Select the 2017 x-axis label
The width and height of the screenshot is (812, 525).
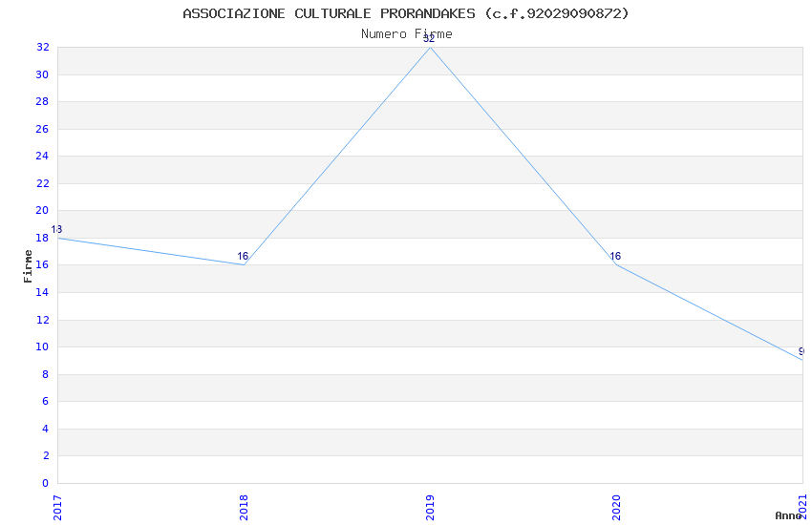[x=57, y=508]
